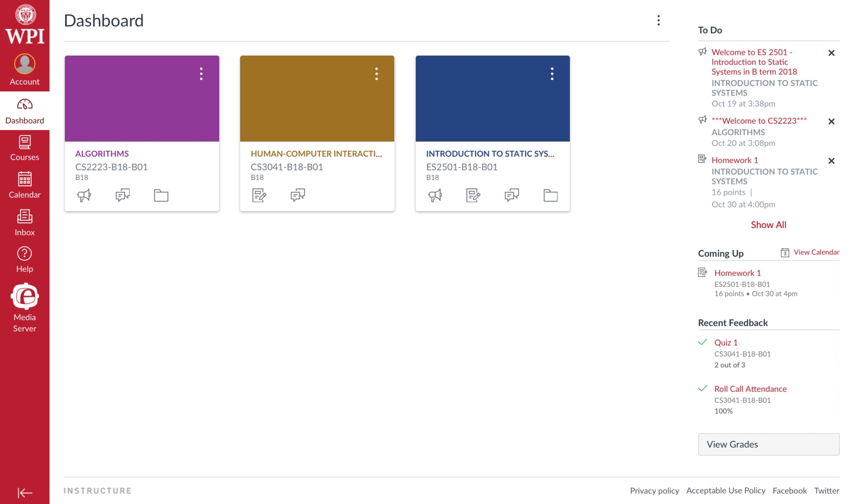Open Static Systems announcements icon
Image resolution: width=860 pixels, height=504 pixels.
435,195
